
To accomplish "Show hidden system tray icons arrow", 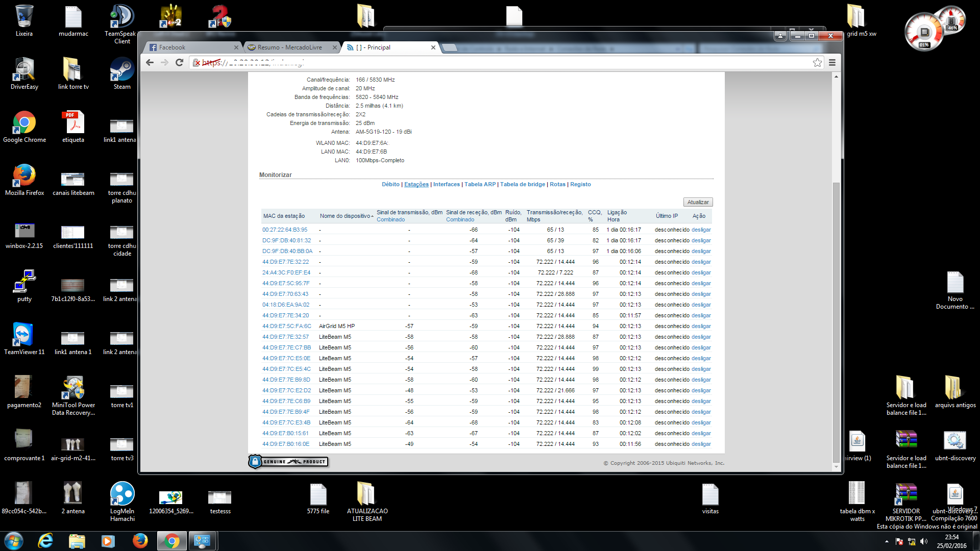I will [x=887, y=541].
